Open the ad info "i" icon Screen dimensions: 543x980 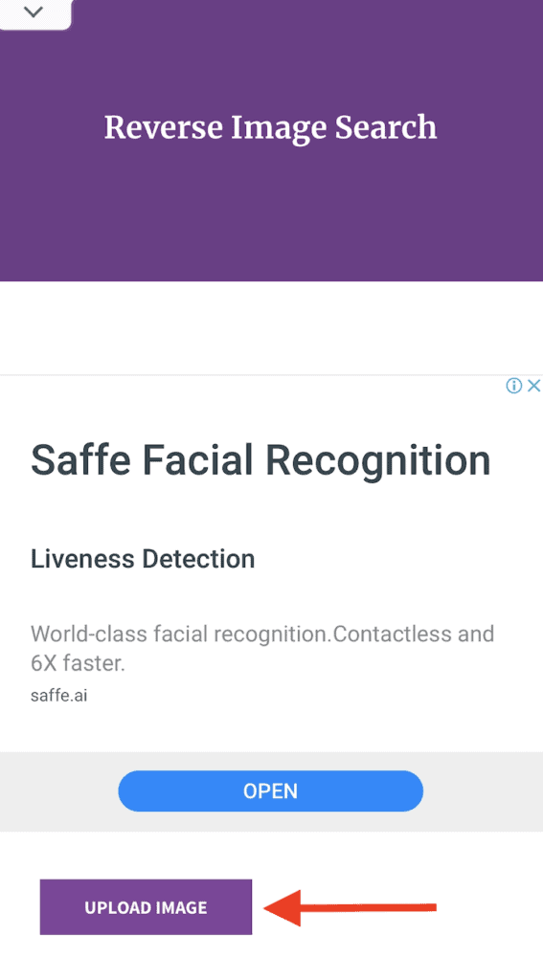514,386
